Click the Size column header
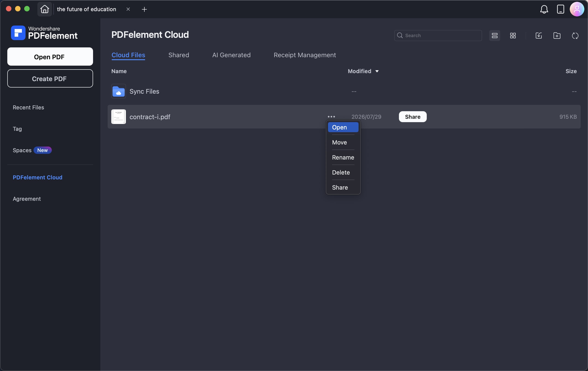588x371 pixels. 571,71
